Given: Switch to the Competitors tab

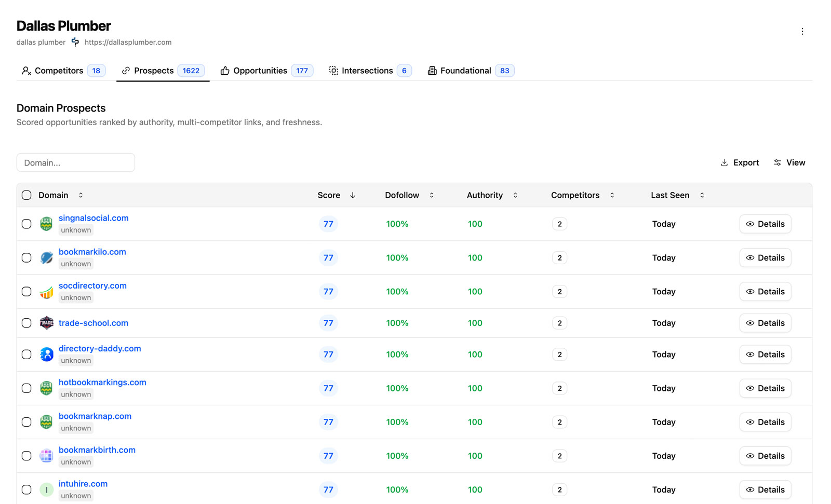Looking at the screenshot, I should (x=59, y=70).
